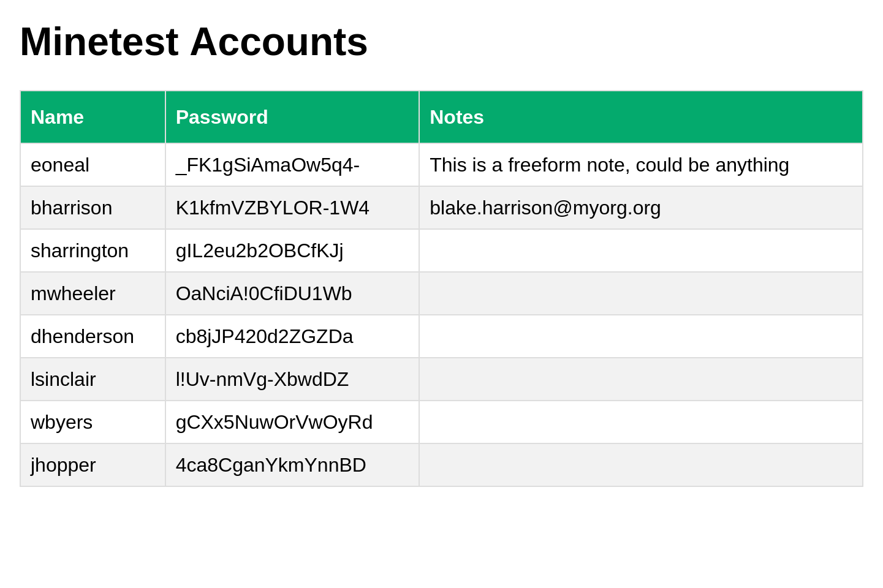Image resolution: width=883 pixels, height=588 pixels.
Task: Click eoneal's password _FK1gSiAmaOw5q4-
Action: click(x=268, y=165)
